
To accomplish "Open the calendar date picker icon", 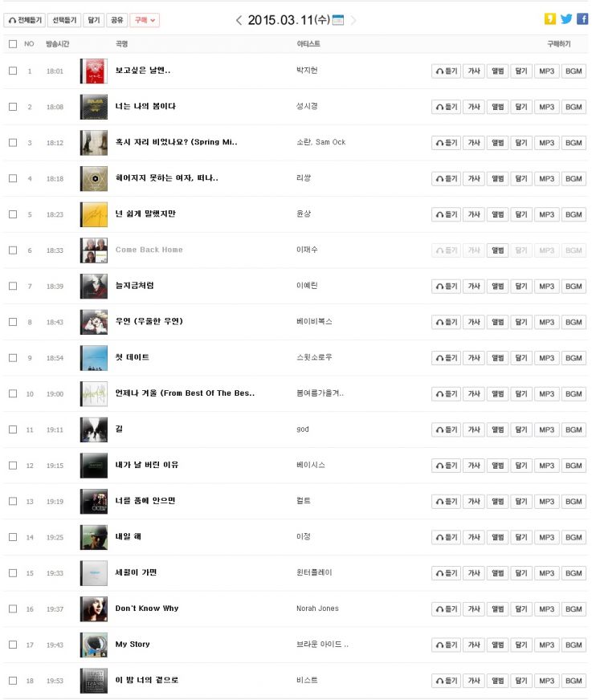I will click(338, 20).
